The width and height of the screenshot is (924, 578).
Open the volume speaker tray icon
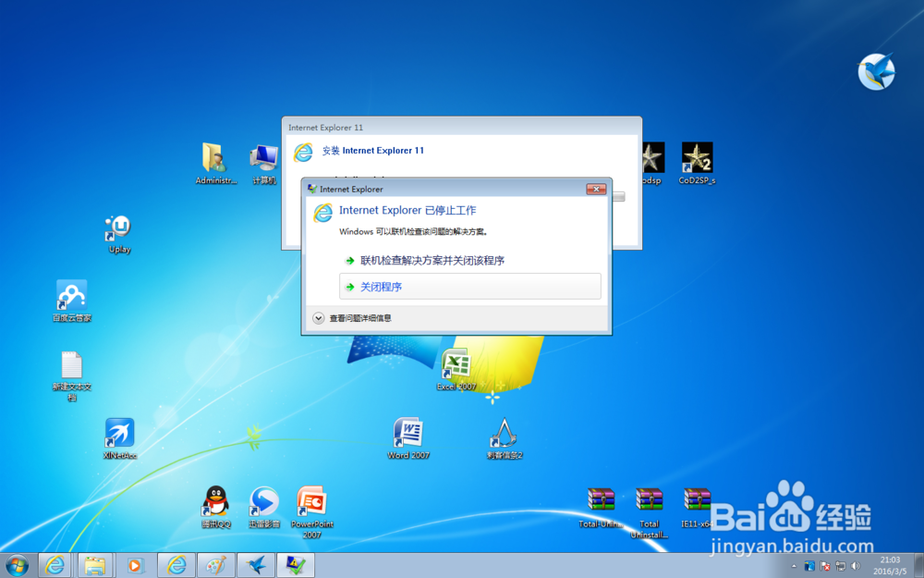[x=856, y=566]
